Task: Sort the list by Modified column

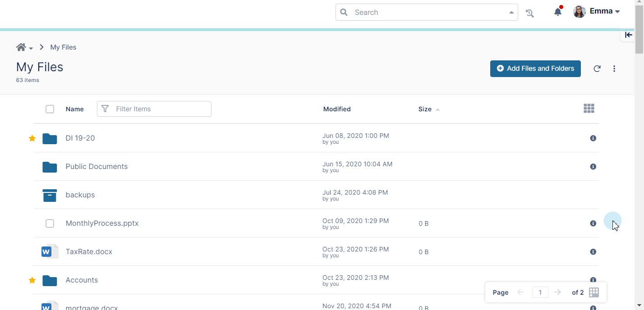Action: click(337, 109)
